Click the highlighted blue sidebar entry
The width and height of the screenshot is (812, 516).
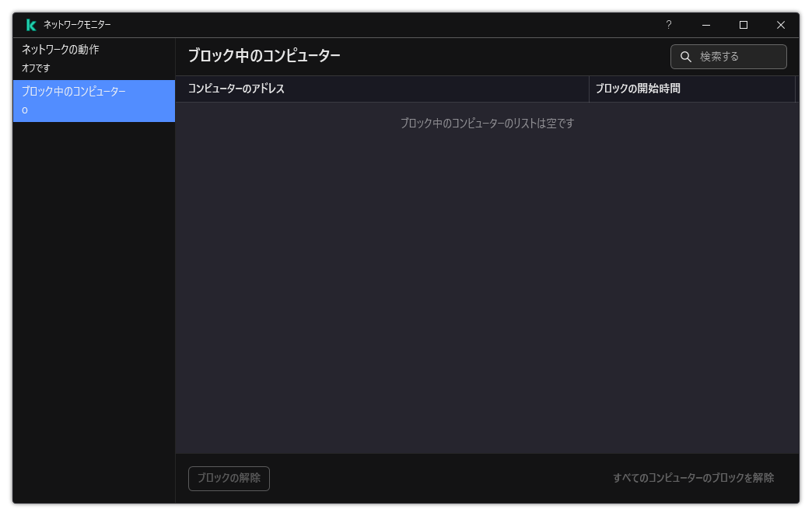(93, 101)
